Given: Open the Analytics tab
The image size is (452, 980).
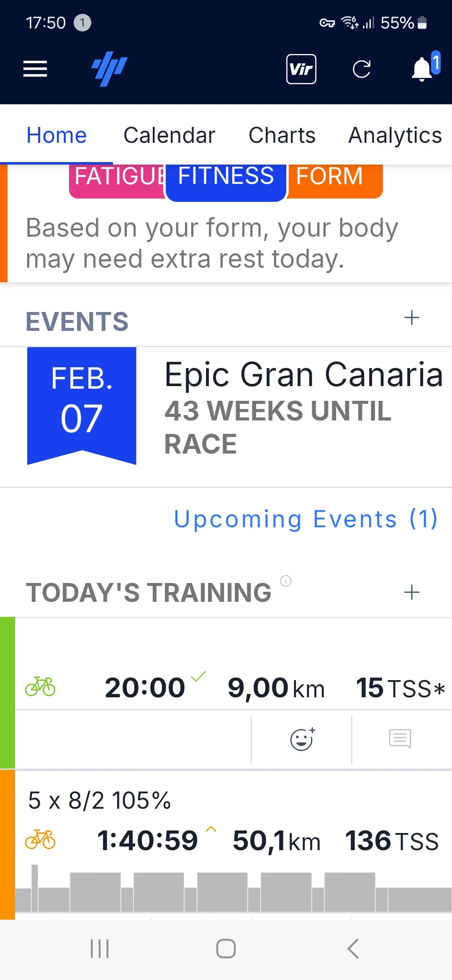Looking at the screenshot, I should pos(395,135).
